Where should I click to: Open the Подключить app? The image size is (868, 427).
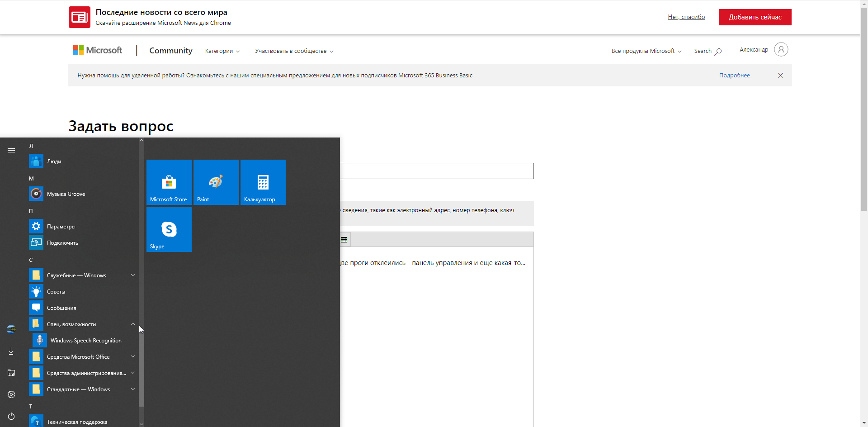click(82, 243)
